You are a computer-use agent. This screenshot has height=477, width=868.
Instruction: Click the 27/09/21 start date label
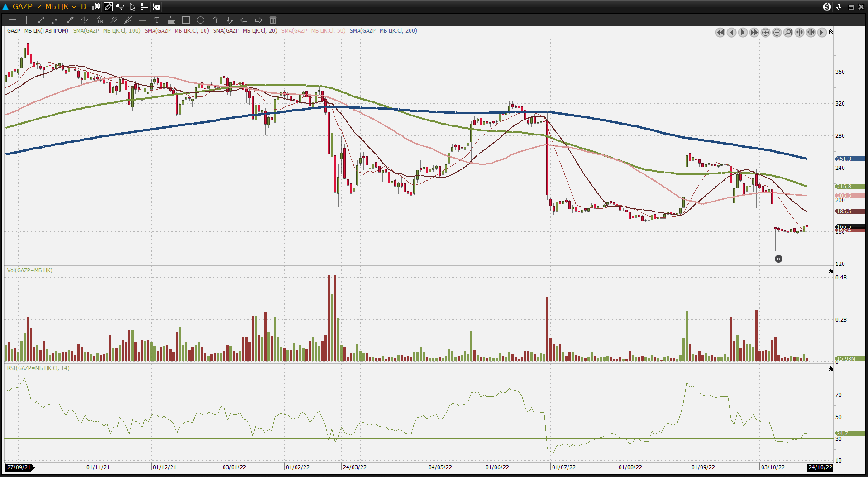point(19,467)
